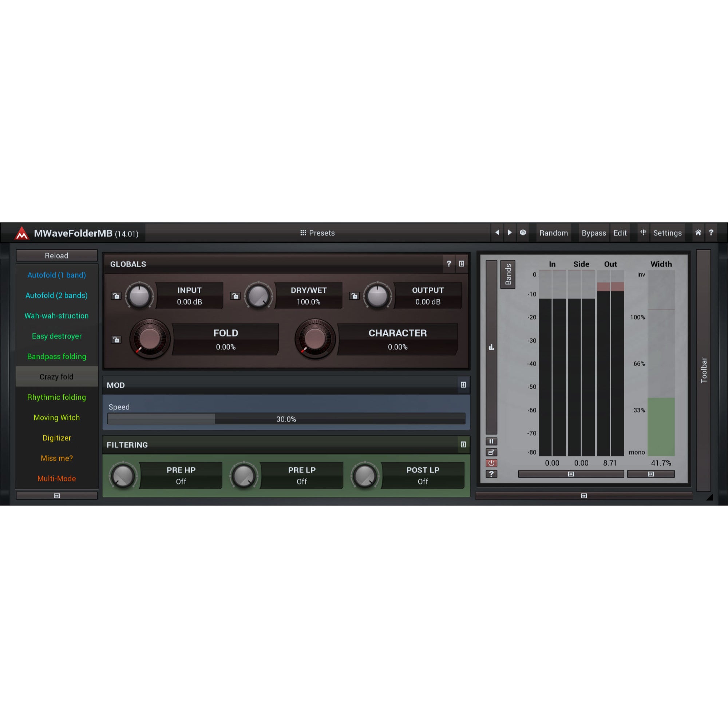The width and height of the screenshot is (728, 728).
Task: Toggle the OUTPUT lock
Action: [x=354, y=296]
